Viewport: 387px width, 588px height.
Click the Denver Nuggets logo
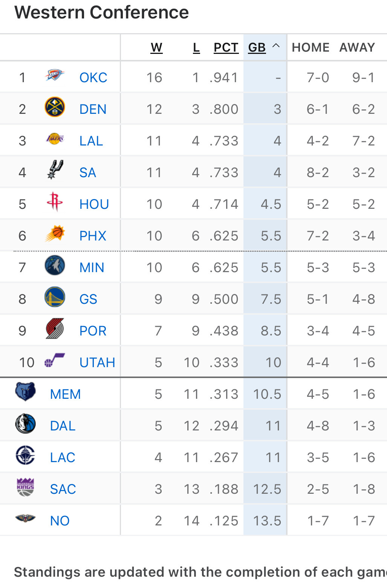[x=55, y=107]
